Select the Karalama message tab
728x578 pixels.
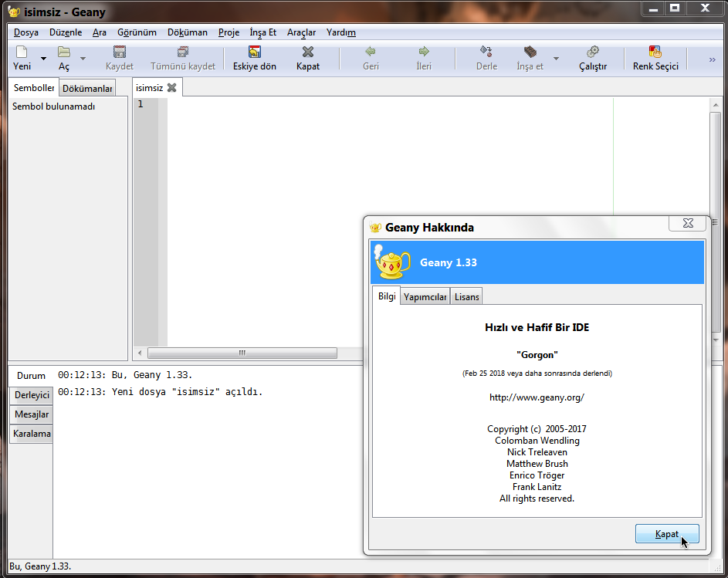[x=32, y=434]
